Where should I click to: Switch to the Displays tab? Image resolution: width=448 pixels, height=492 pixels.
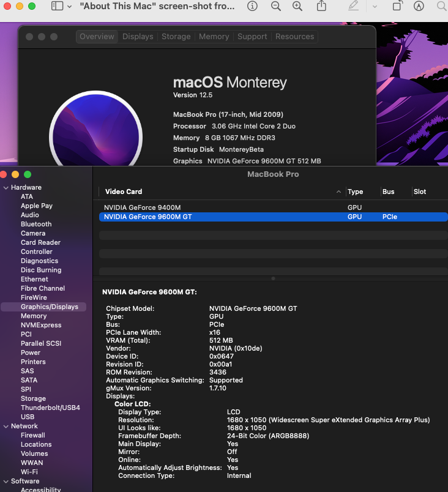(x=138, y=36)
